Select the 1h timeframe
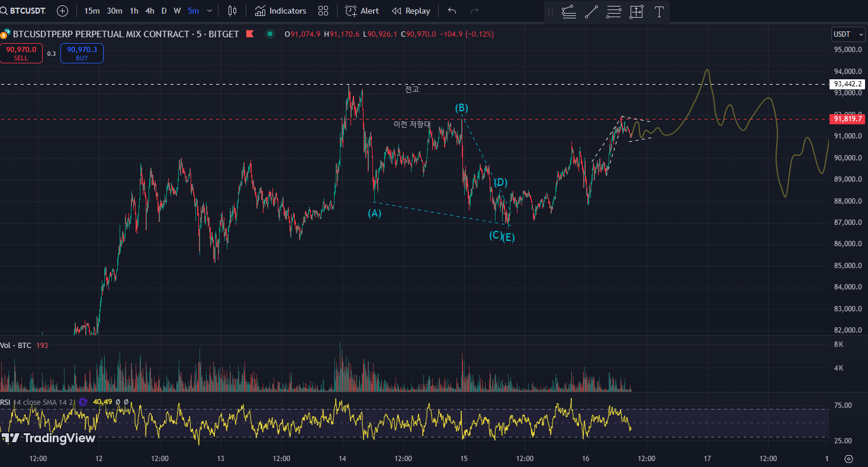 click(x=134, y=11)
